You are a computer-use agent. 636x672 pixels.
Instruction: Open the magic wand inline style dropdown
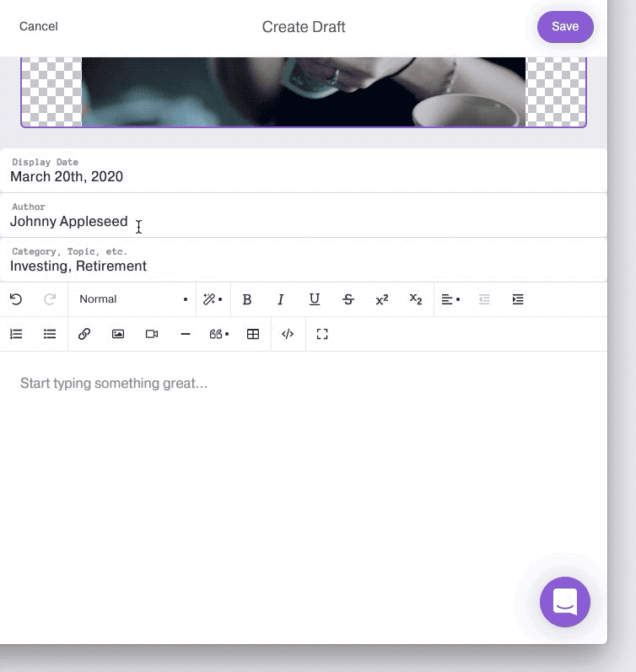click(x=213, y=299)
